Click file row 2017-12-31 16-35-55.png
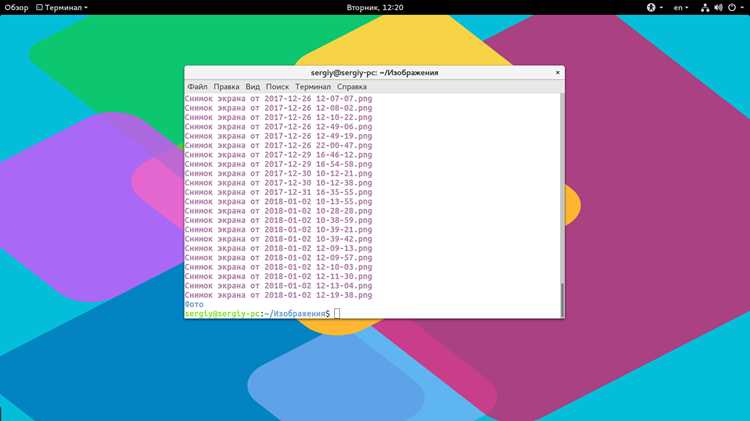Screen dimensions: 750x421 (x=278, y=192)
